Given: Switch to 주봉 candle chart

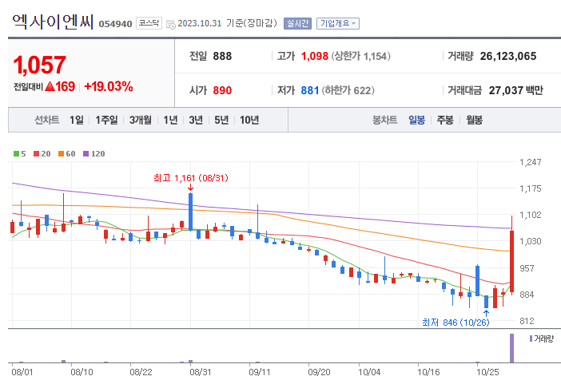Looking at the screenshot, I should click(444, 120).
